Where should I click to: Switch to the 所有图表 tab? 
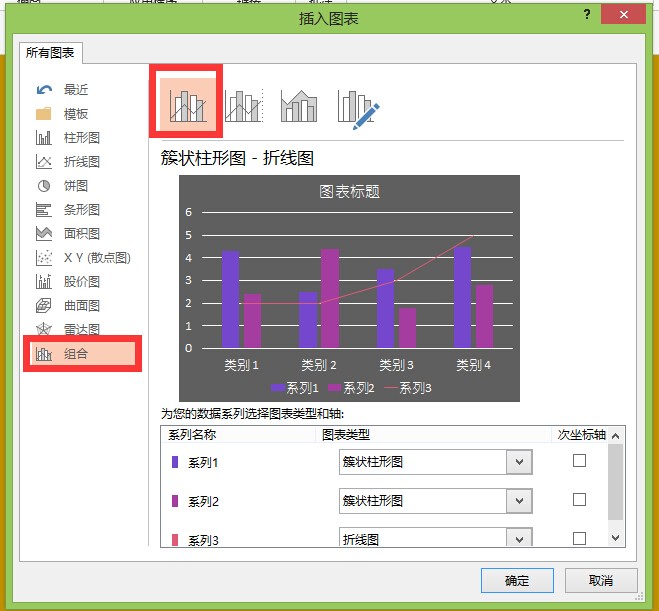pos(50,53)
